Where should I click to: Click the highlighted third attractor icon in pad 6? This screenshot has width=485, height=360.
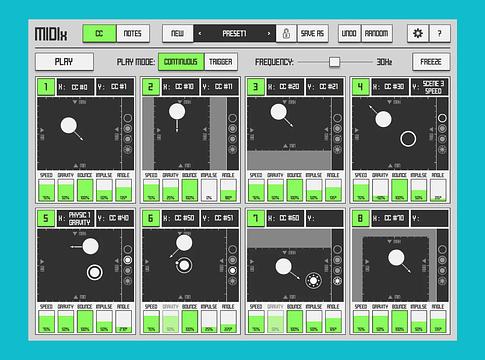pos(233,270)
